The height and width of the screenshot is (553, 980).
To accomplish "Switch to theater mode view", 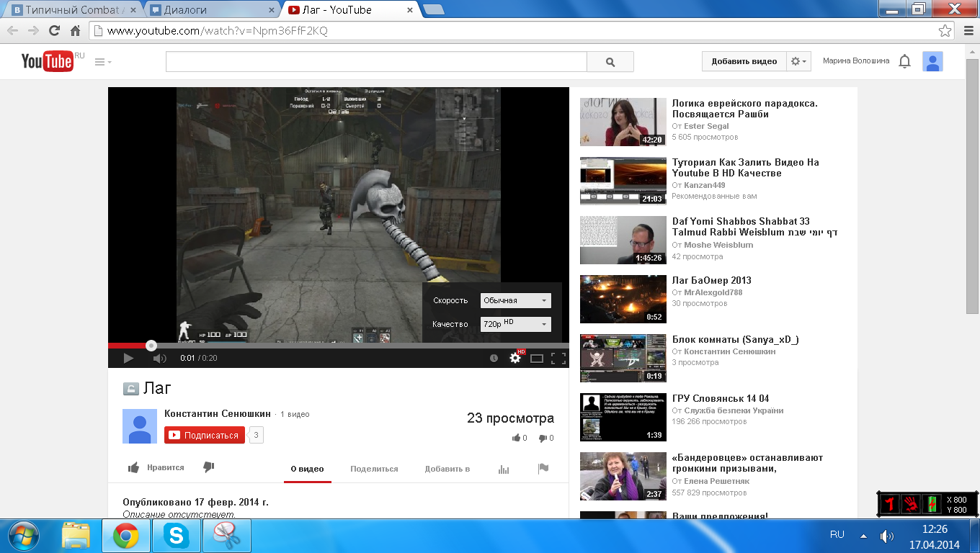I will click(x=537, y=358).
